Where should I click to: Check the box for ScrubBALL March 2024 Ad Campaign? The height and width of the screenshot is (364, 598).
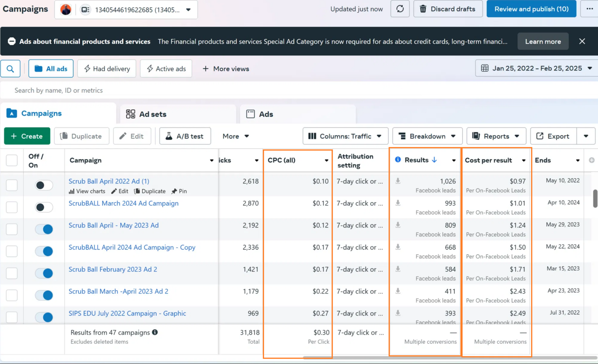coord(12,207)
